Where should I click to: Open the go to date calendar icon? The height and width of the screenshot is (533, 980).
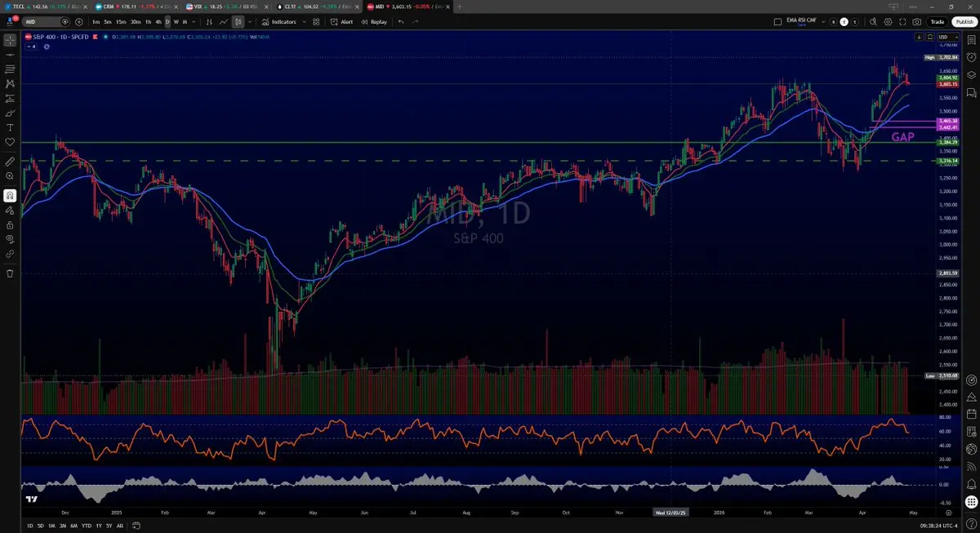click(x=136, y=526)
